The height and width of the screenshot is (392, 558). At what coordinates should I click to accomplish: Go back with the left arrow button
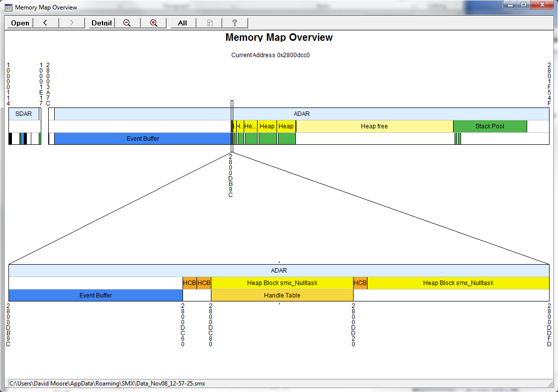(46, 23)
